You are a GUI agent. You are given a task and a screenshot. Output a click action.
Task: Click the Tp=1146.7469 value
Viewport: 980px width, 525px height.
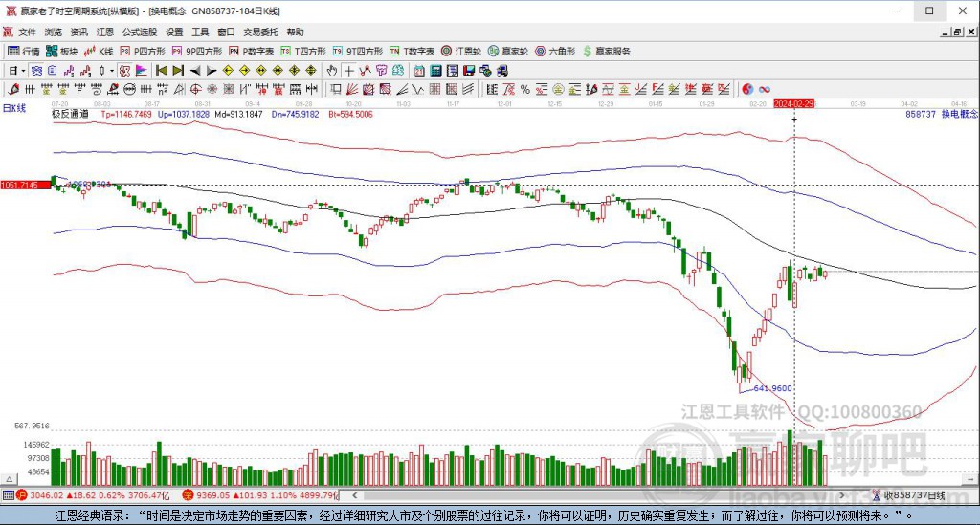click(x=126, y=114)
